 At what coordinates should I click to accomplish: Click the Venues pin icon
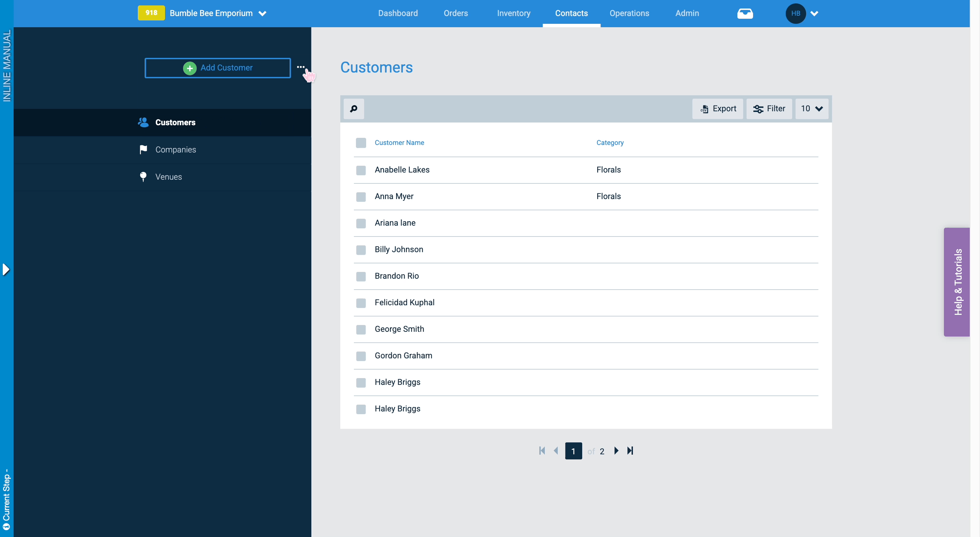click(143, 177)
